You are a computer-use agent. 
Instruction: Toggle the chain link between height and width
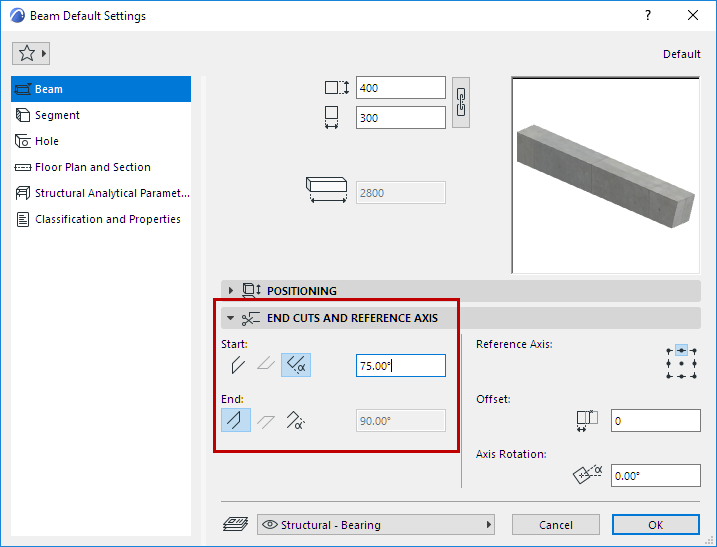coord(461,102)
